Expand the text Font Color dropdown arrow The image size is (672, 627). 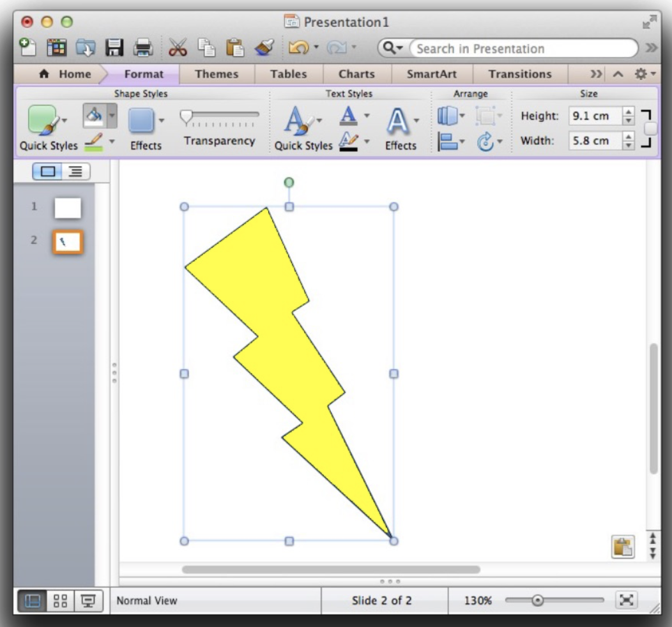point(367,116)
